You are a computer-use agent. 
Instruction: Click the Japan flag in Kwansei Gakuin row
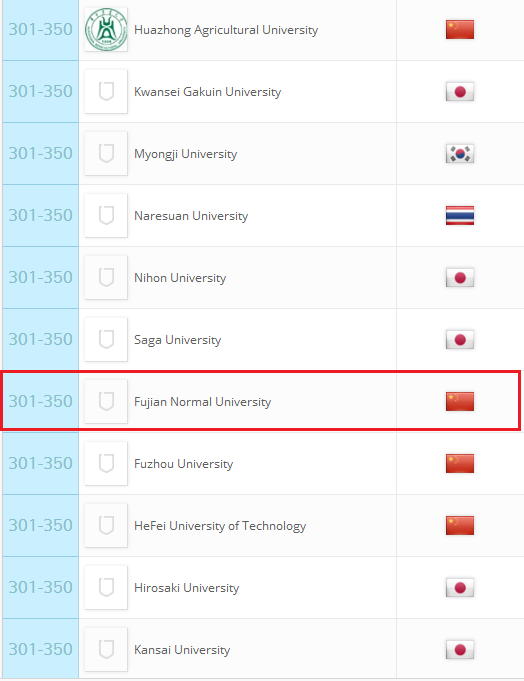coord(460,92)
